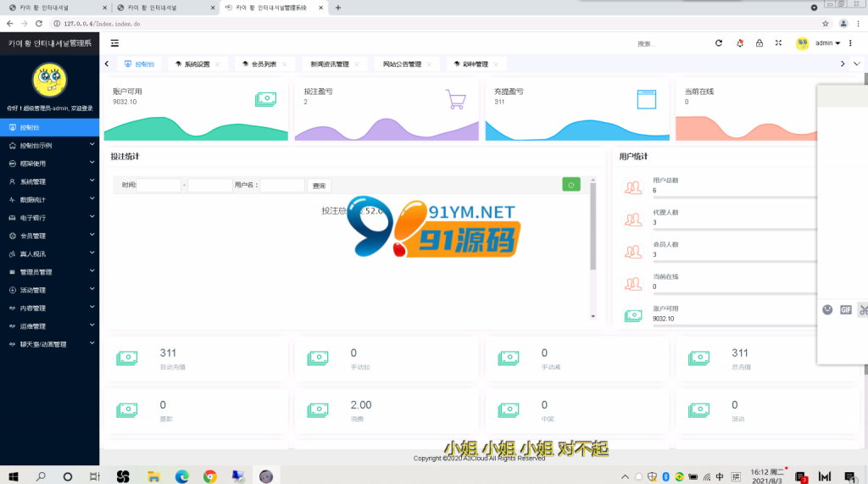
Task: Click the 代理人数 users icon
Action: click(x=632, y=220)
